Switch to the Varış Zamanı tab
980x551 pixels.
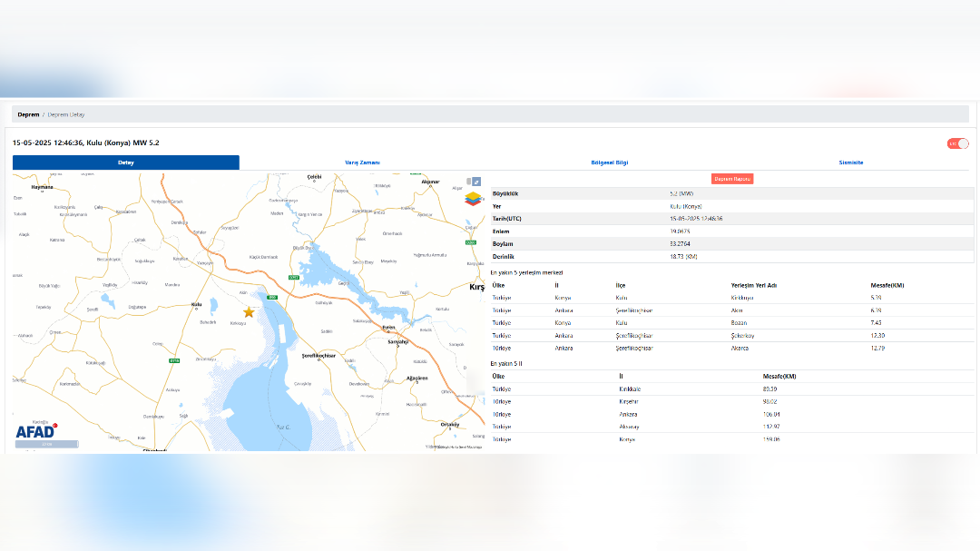click(x=362, y=162)
